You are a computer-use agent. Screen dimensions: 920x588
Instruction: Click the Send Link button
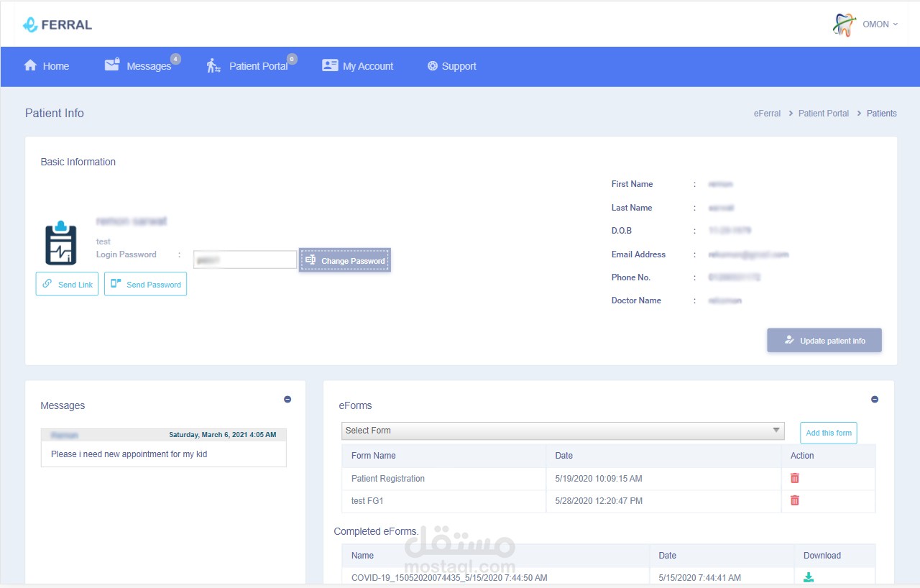(67, 284)
